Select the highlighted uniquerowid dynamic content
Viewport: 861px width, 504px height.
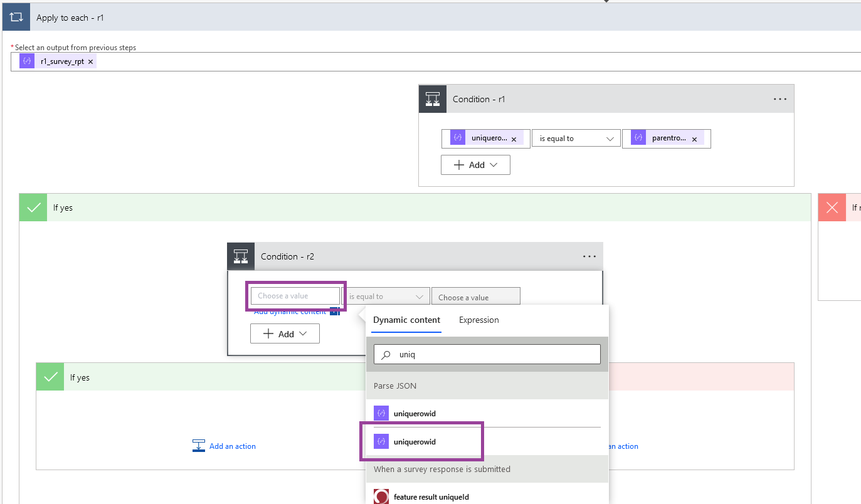coord(416,441)
